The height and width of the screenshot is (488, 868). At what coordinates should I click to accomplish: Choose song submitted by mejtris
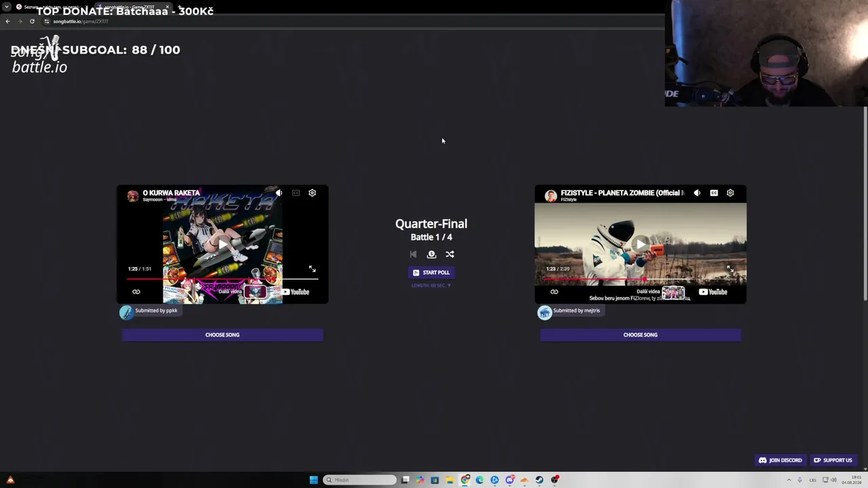[x=640, y=335]
